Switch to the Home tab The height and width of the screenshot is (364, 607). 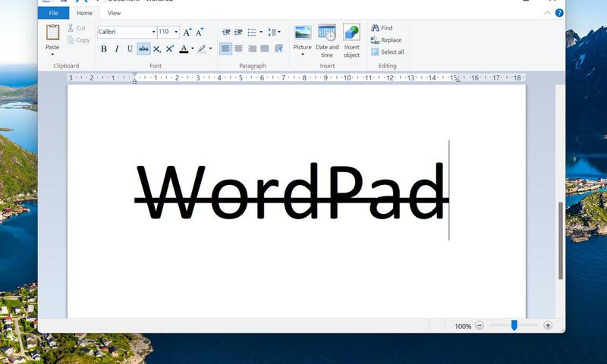coord(84,13)
